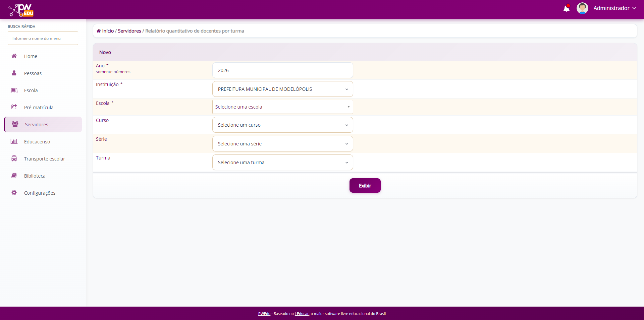The height and width of the screenshot is (320, 644).
Task: Click the PW EDU logo
Action: (21, 10)
